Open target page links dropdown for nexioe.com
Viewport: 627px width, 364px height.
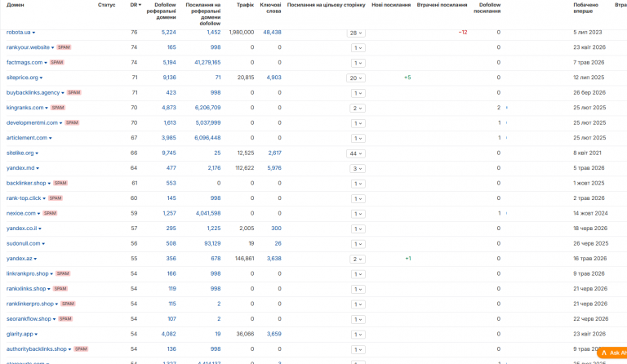[358, 214]
